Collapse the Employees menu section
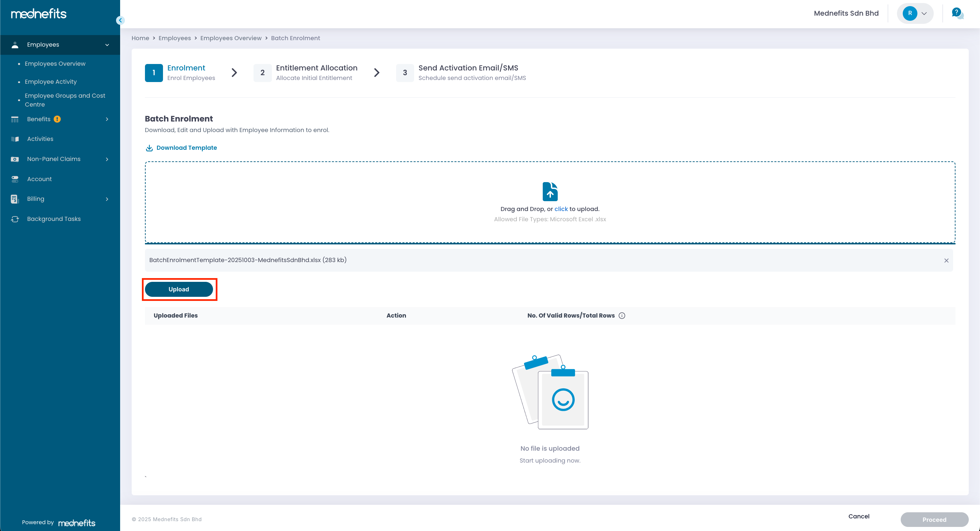980x531 pixels. (x=107, y=45)
